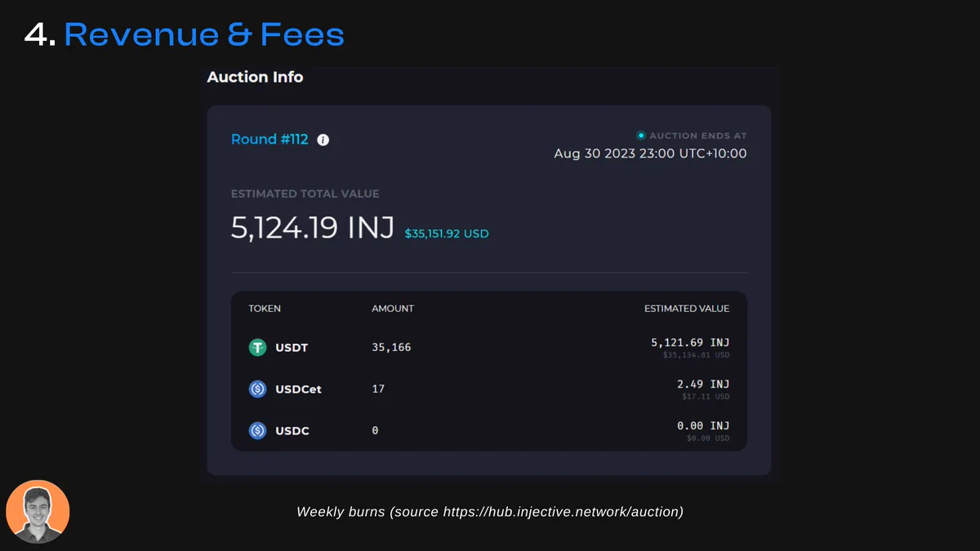The height and width of the screenshot is (551, 980).
Task: Select the AMOUNT column header
Action: pyautogui.click(x=393, y=309)
